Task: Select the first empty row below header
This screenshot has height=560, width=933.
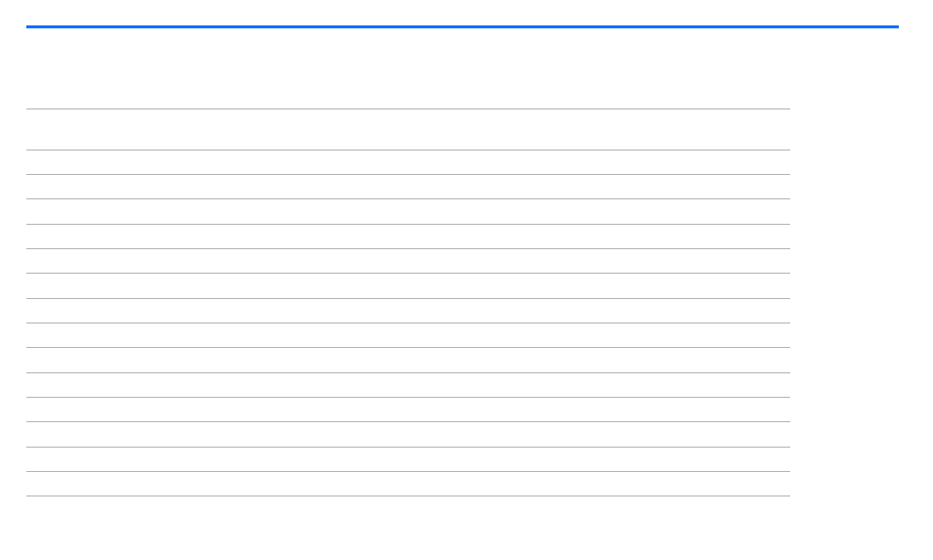Action: (x=408, y=162)
